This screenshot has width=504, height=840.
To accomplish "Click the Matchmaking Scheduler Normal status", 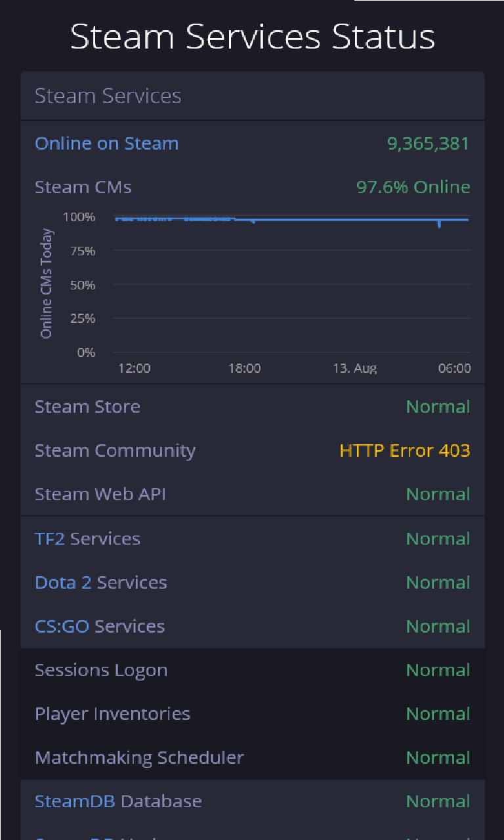I will tap(438, 758).
